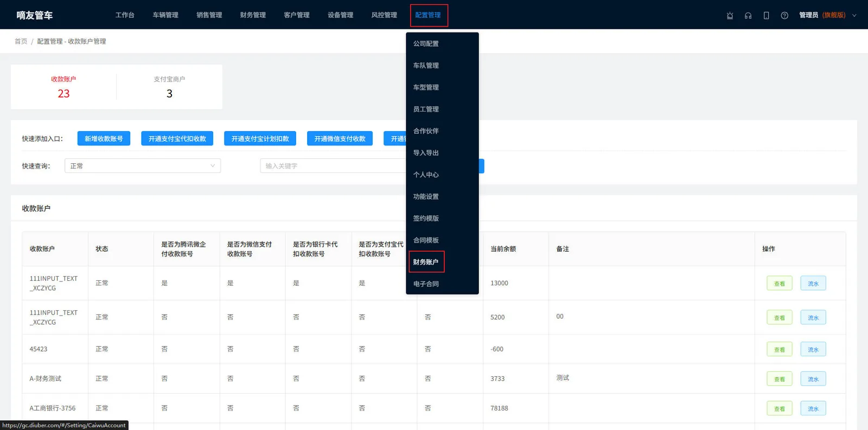
Task: Choose 员工管理 from the dropdown menu
Action: (442, 109)
